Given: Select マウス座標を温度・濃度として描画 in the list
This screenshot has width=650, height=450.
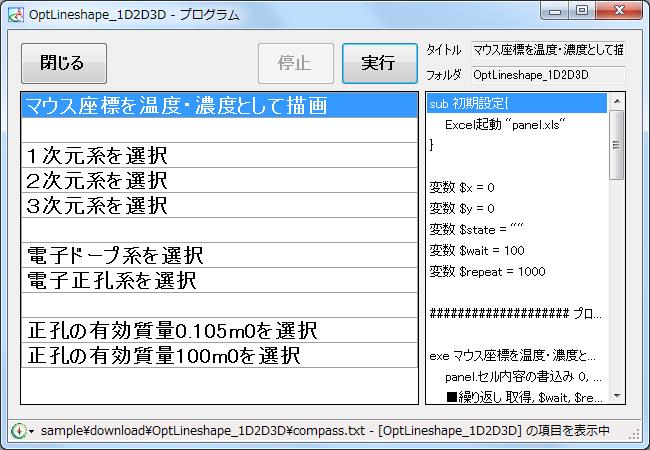Looking at the screenshot, I should click(x=219, y=106).
